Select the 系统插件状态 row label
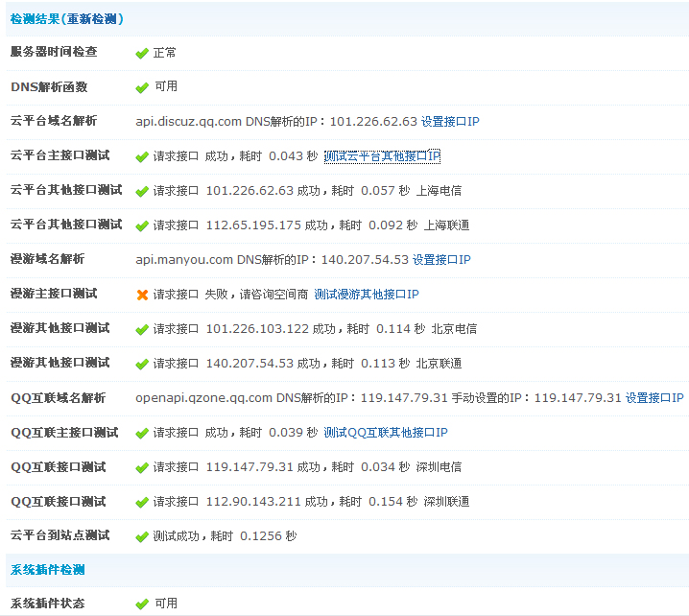This screenshot has width=689, height=616. (47, 603)
